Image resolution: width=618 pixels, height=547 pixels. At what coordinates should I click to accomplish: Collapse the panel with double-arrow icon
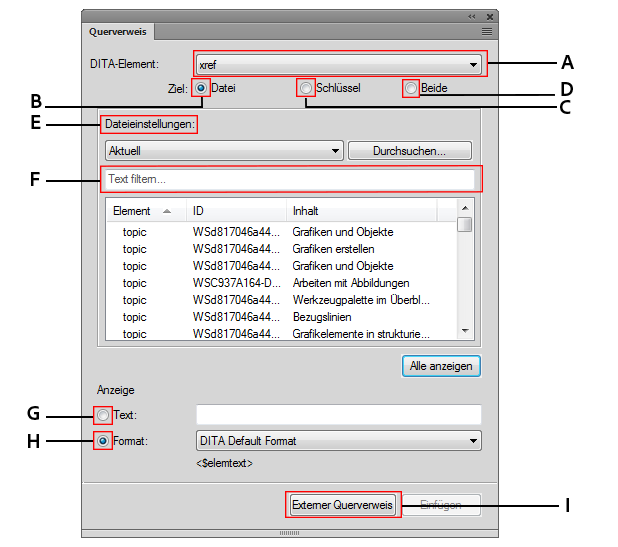pyautogui.click(x=472, y=17)
